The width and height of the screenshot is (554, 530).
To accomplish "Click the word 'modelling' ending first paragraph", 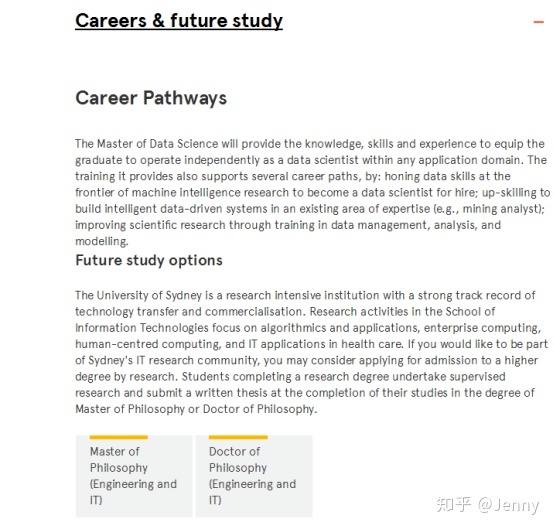I will click(x=102, y=241).
